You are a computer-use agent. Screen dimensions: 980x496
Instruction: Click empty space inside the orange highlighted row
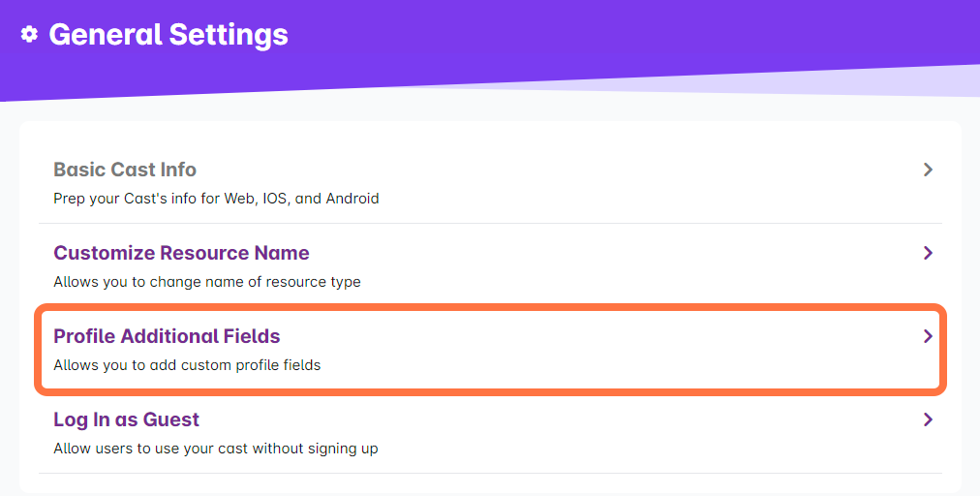pos(629,349)
